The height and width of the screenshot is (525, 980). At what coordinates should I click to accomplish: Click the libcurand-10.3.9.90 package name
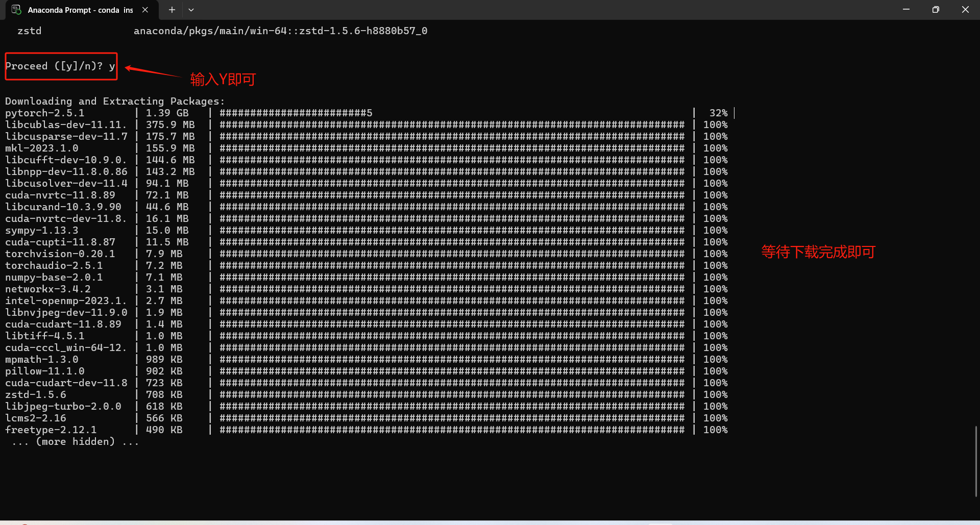[x=63, y=207]
